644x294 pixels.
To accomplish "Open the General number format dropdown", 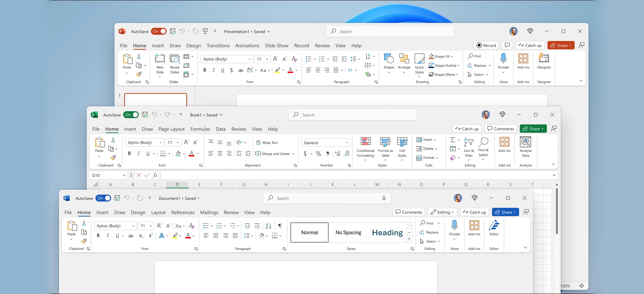I will pyautogui.click(x=326, y=142).
